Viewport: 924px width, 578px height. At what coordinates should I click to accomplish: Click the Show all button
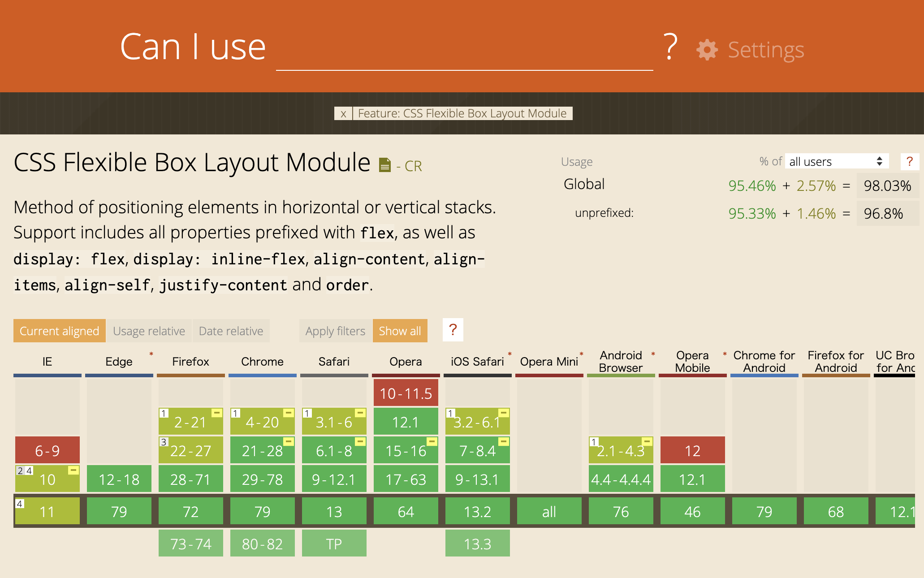pyautogui.click(x=400, y=331)
